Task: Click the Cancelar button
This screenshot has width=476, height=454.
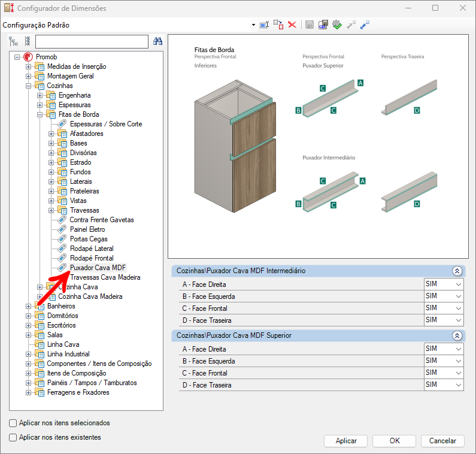Action: pos(442,441)
